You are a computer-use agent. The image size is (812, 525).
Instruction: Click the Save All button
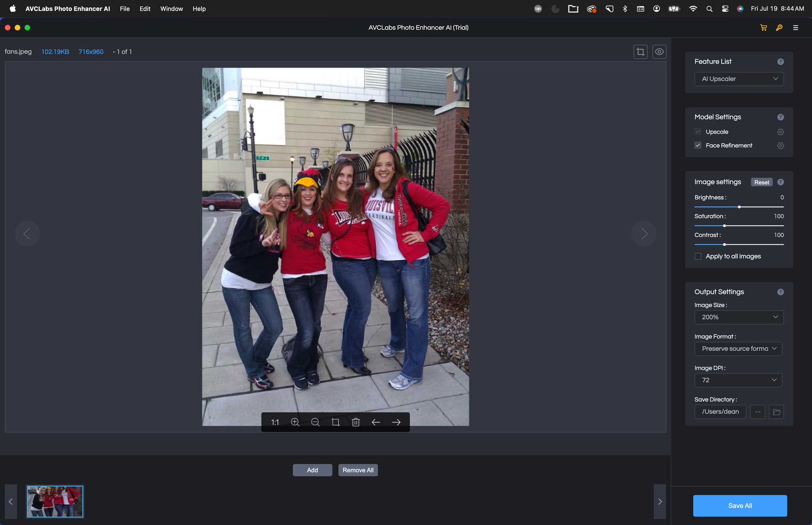point(740,506)
